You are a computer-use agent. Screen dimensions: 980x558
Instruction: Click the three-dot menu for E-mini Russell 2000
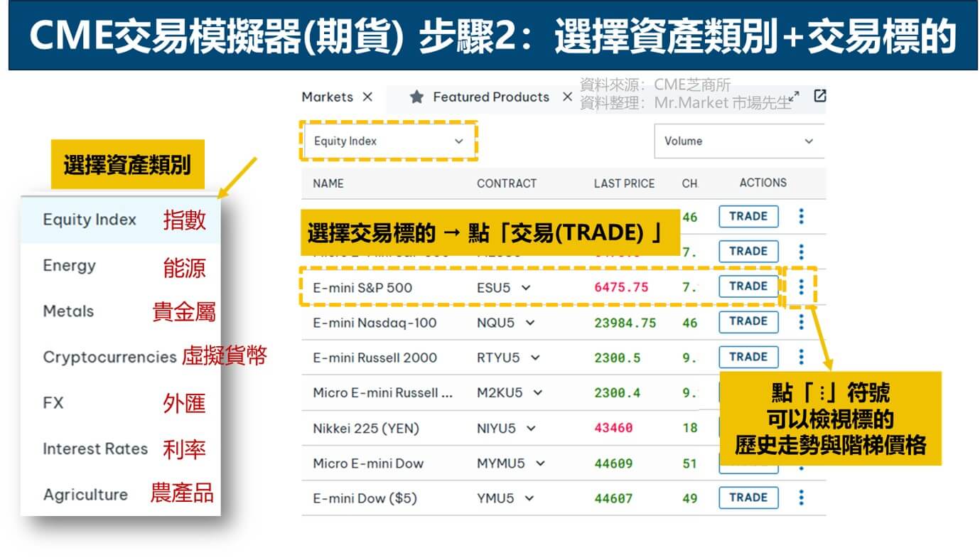(801, 357)
